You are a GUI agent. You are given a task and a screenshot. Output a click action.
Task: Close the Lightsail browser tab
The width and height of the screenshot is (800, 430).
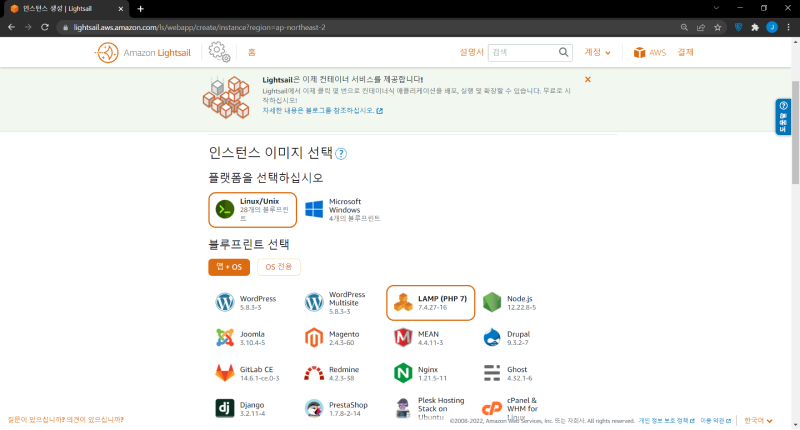pyautogui.click(x=121, y=9)
